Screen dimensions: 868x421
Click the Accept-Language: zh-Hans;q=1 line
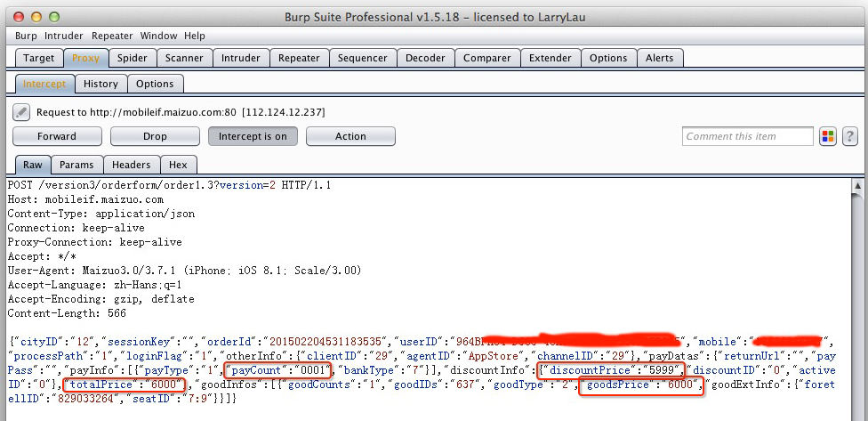click(x=94, y=286)
